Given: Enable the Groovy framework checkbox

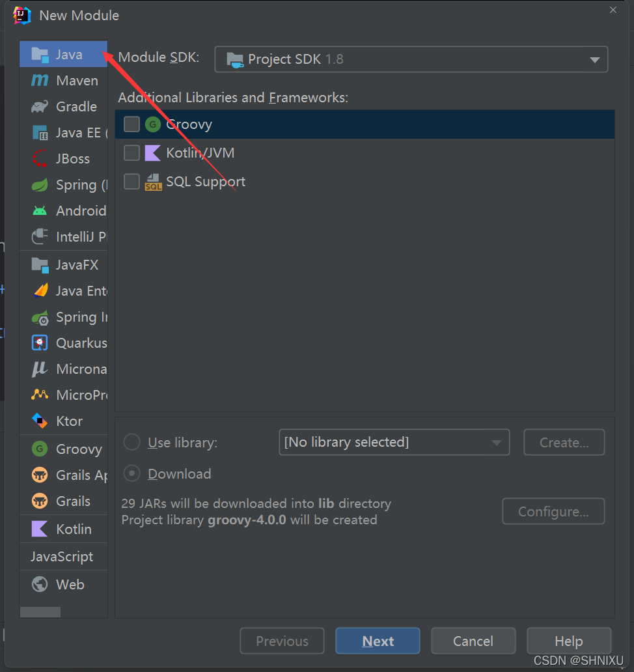Looking at the screenshot, I should tap(131, 124).
